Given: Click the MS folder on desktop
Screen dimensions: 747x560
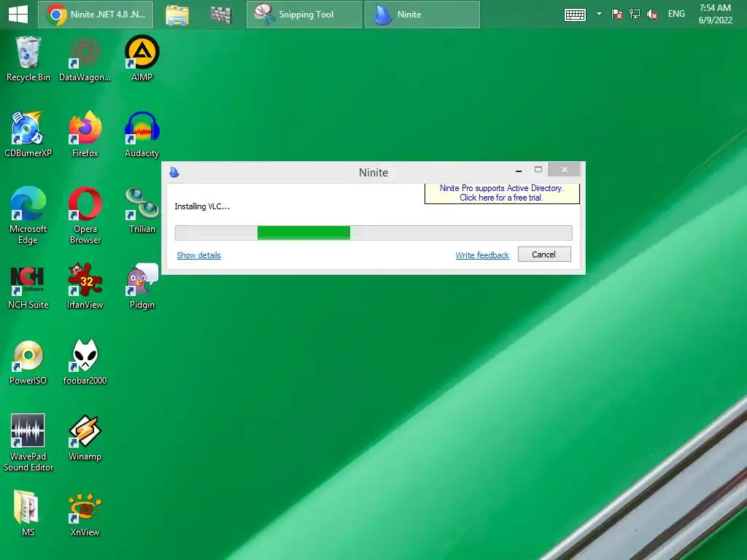Looking at the screenshot, I should (x=28, y=513).
